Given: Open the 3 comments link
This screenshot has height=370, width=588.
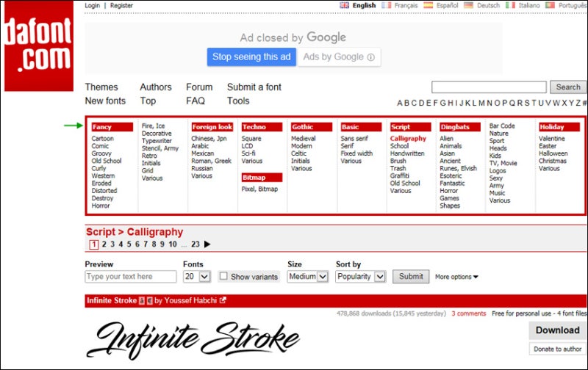Looking at the screenshot, I should pyautogui.click(x=468, y=313).
